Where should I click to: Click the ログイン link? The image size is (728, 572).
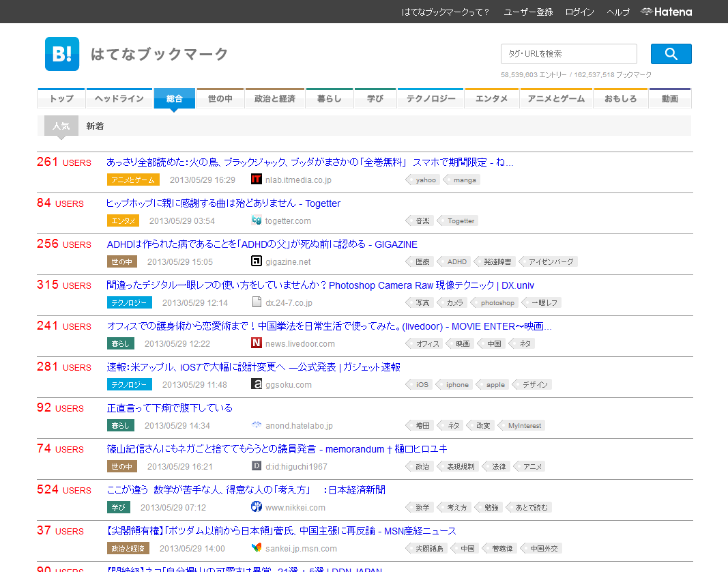tap(579, 12)
